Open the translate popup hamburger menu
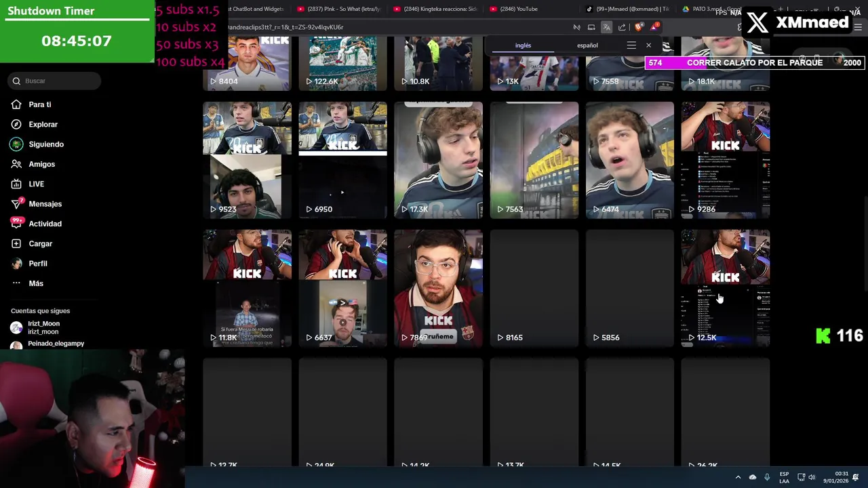 pyautogui.click(x=631, y=45)
